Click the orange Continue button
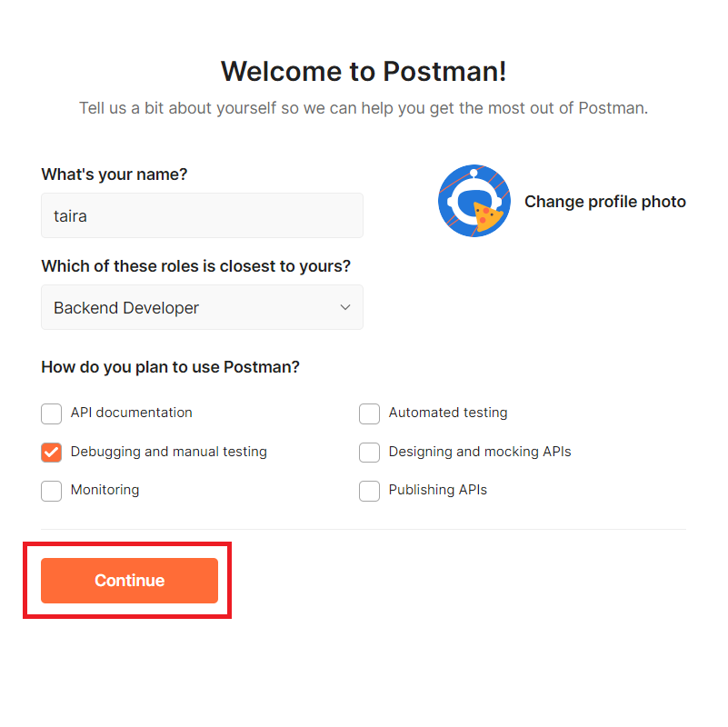Image resolution: width=728 pixels, height=727 pixels. tap(130, 581)
